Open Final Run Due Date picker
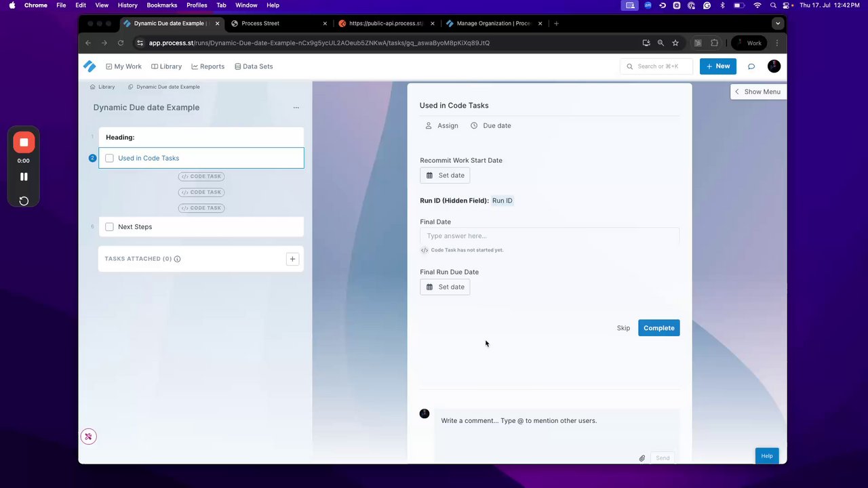The image size is (868, 488). point(445,287)
